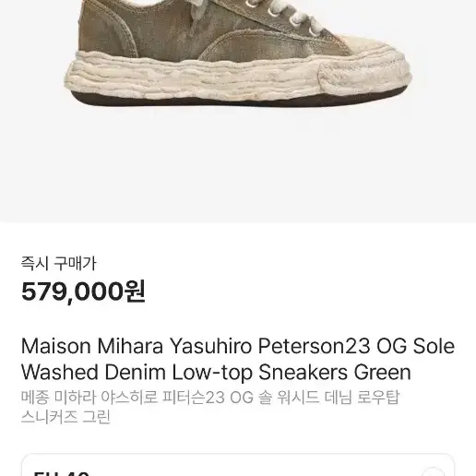Tap the 피터슨23 OG 솔 text
The image size is (476, 476).
point(217,398)
